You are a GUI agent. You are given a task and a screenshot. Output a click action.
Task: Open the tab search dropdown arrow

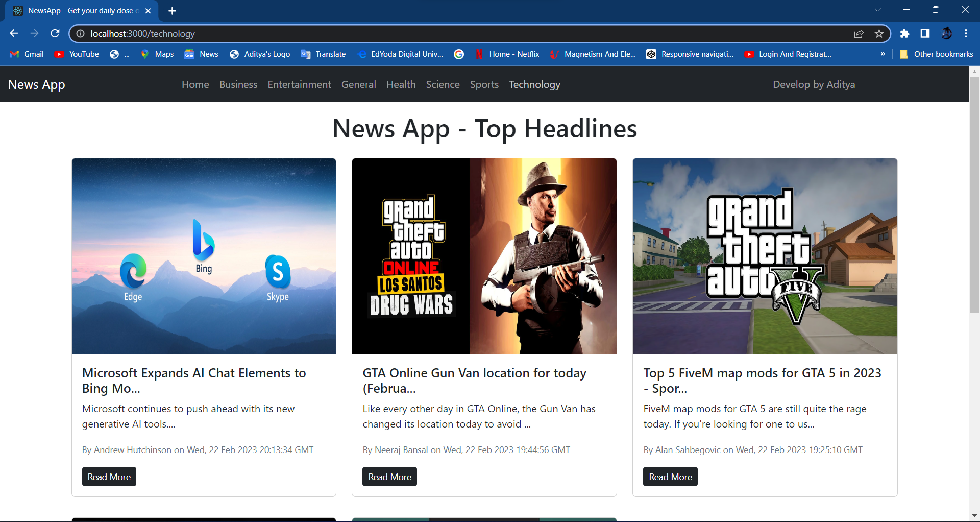point(877,10)
